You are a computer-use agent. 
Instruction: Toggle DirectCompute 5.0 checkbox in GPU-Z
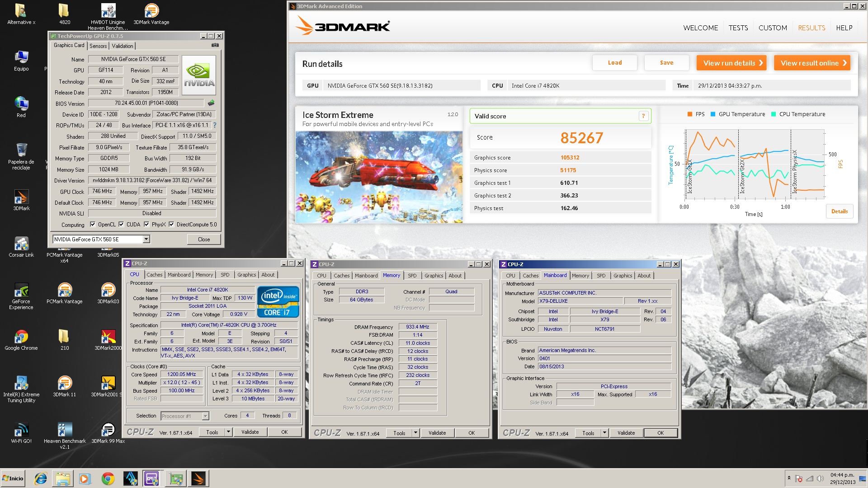pyautogui.click(x=171, y=224)
